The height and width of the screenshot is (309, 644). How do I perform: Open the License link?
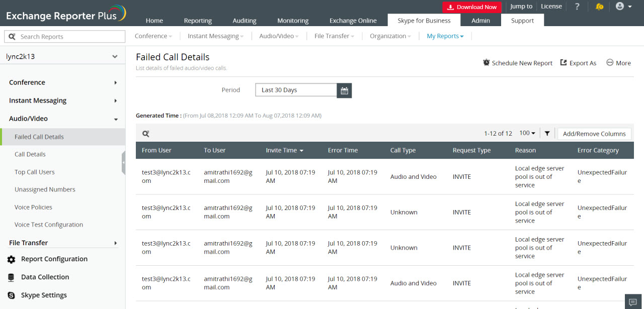click(551, 7)
